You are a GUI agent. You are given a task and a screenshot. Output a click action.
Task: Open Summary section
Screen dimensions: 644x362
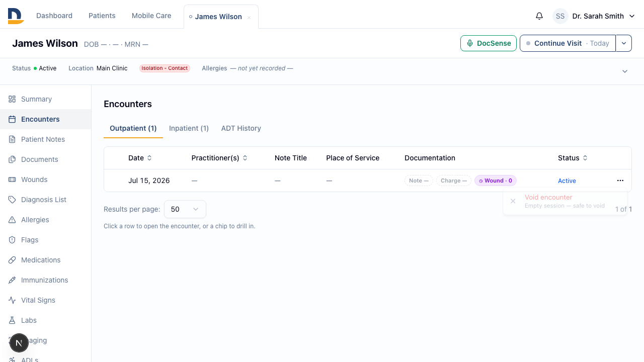coord(45,99)
